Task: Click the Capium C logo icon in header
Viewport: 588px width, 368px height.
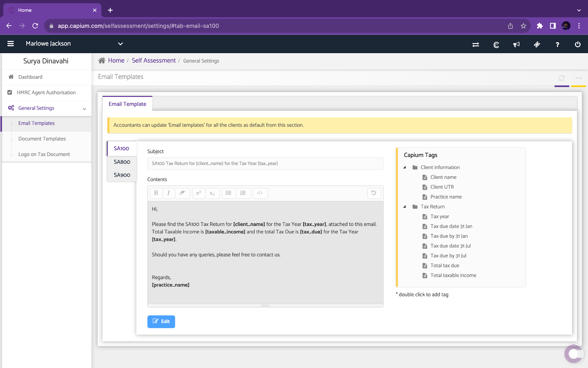Action: [496, 45]
